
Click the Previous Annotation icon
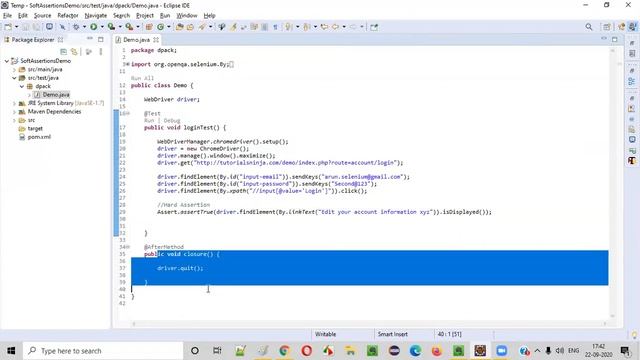tap(307, 27)
